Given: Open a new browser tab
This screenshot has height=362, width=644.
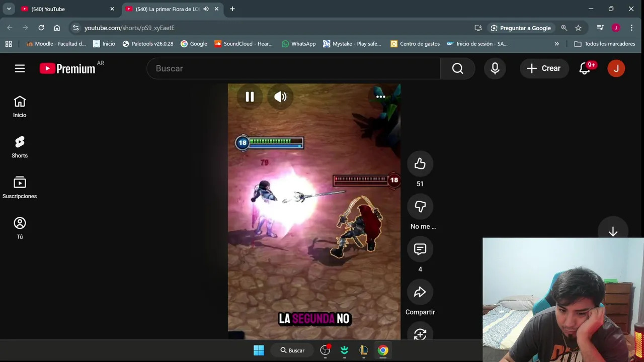Looking at the screenshot, I should point(232,9).
